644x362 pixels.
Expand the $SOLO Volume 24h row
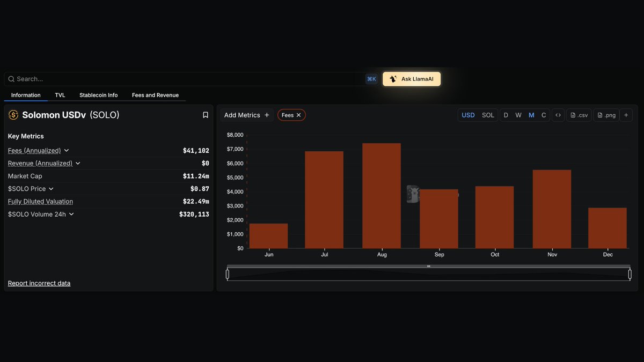tap(71, 214)
